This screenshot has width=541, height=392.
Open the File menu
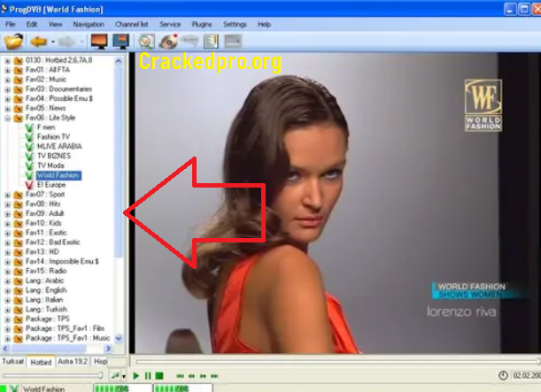click(11, 25)
